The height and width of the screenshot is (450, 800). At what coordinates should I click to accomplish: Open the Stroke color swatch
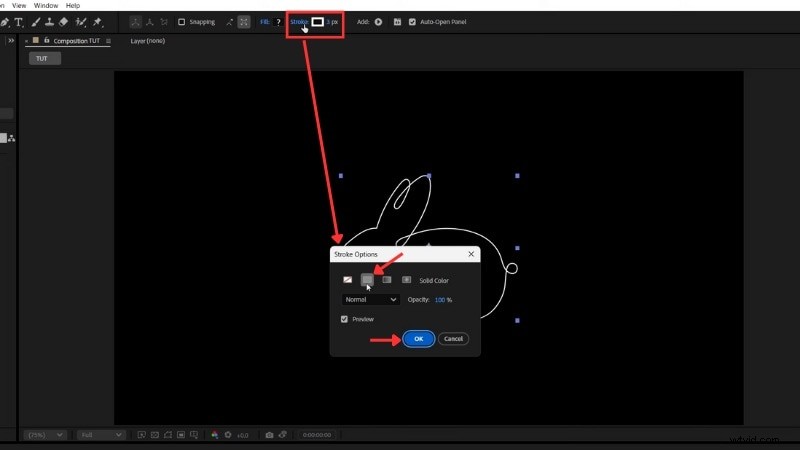click(x=317, y=22)
